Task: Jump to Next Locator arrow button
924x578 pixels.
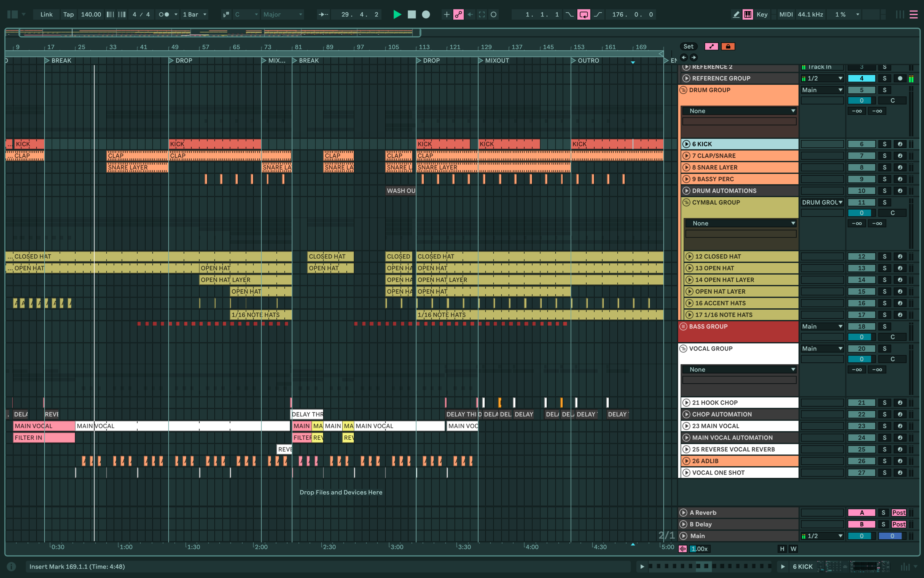Action: pos(694,57)
